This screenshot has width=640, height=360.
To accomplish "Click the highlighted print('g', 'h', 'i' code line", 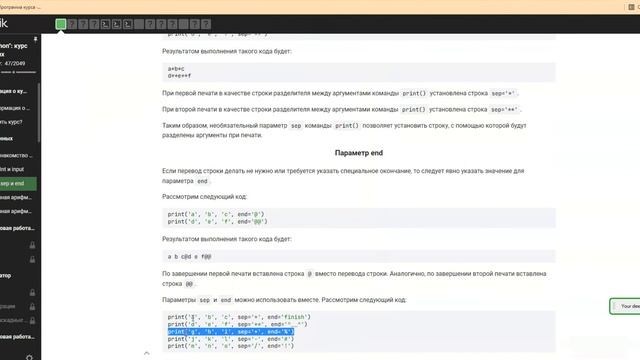I will pos(231,331).
